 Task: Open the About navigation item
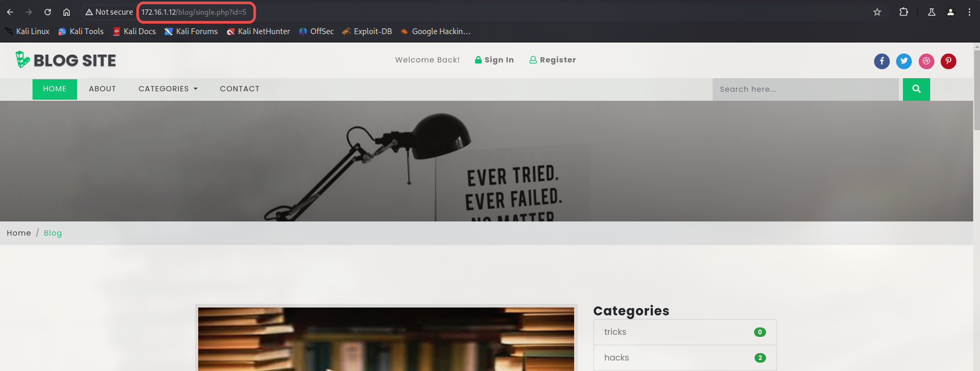(102, 89)
